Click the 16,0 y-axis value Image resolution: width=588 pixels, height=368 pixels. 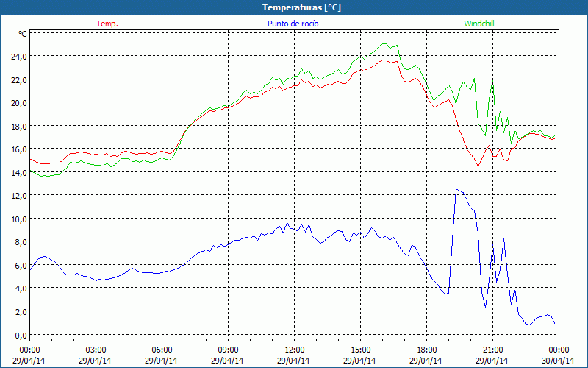coord(19,149)
